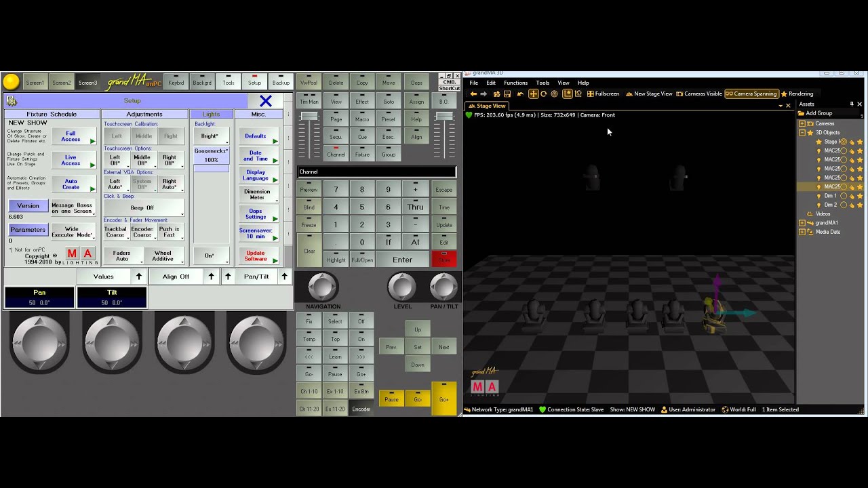Click the open file icon in 3D toolbar
The width and height of the screenshot is (868, 488).
click(x=497, y=94)
